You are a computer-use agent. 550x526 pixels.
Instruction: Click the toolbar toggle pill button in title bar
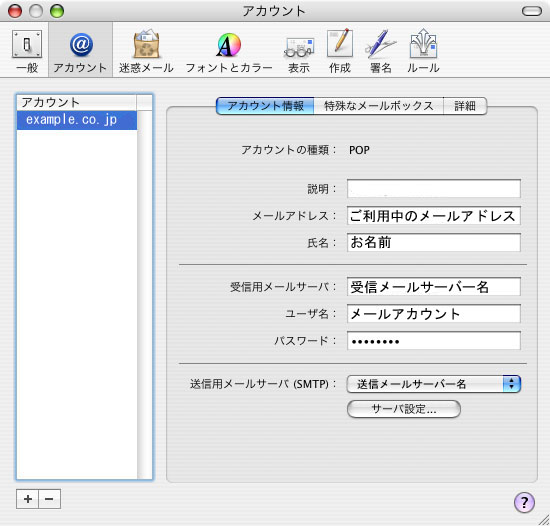tap(532, 11)
